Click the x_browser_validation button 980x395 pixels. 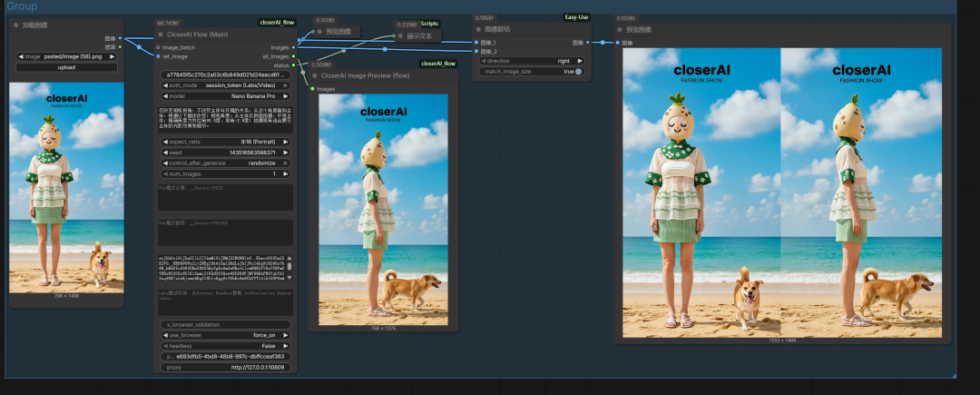(x=224, y=324)
